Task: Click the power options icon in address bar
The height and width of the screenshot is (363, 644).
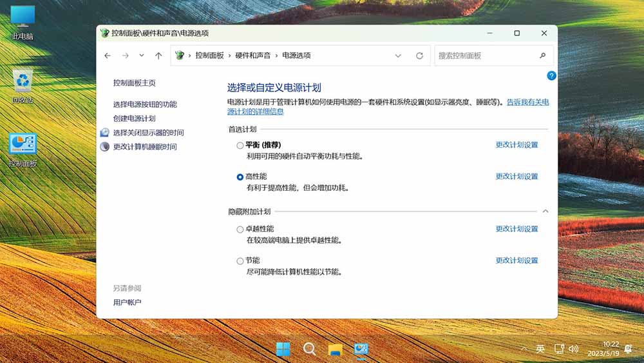Action: click(x=180, y=55)
